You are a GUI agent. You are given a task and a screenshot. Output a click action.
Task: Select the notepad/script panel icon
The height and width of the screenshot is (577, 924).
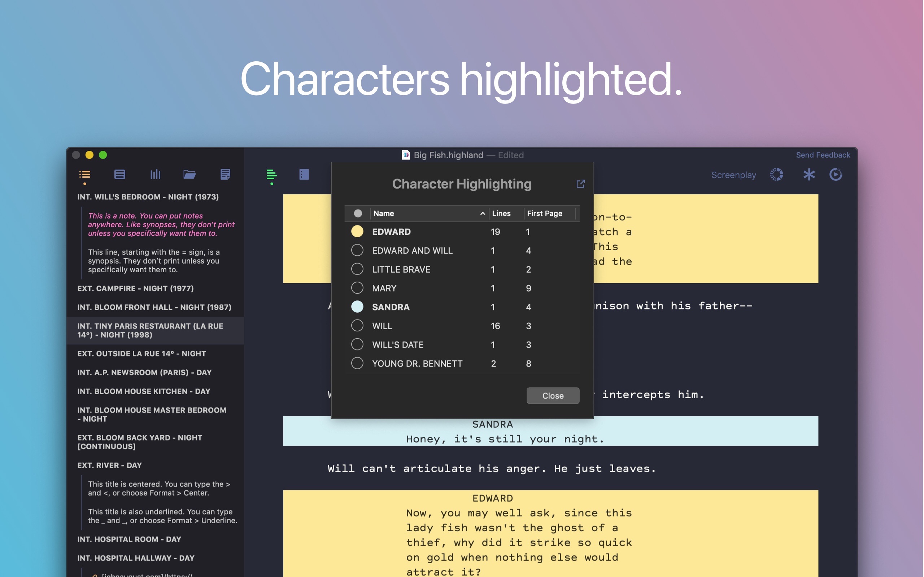(x=226, y=175)
